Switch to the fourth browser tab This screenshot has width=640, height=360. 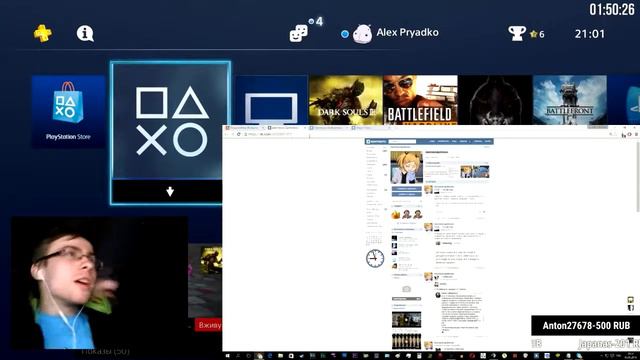coord(371,128)
